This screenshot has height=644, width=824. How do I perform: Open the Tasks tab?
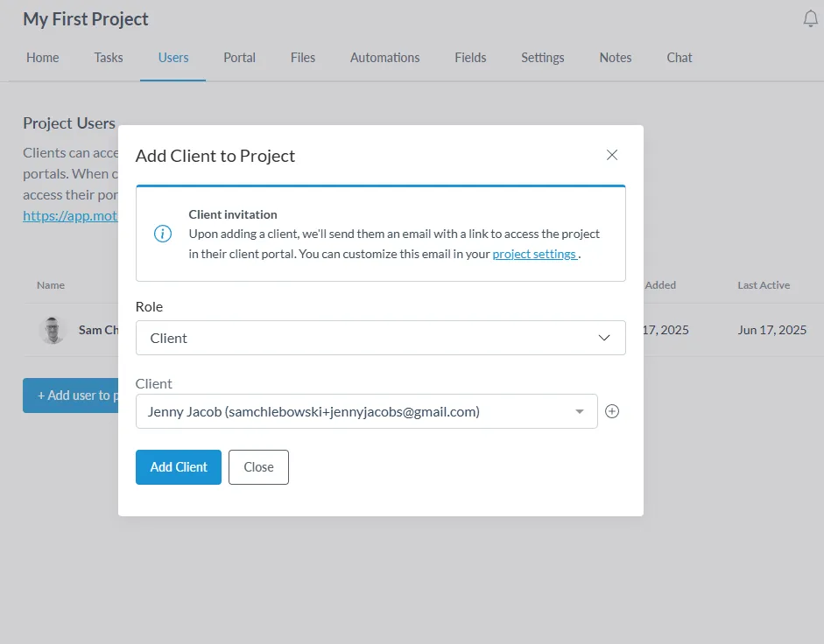click(109, 58)
